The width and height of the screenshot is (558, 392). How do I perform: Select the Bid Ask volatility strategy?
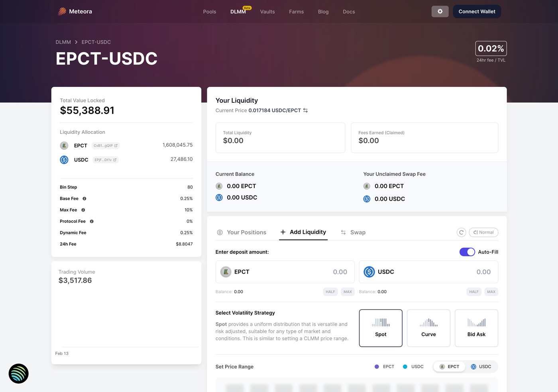tap(476, 328)
